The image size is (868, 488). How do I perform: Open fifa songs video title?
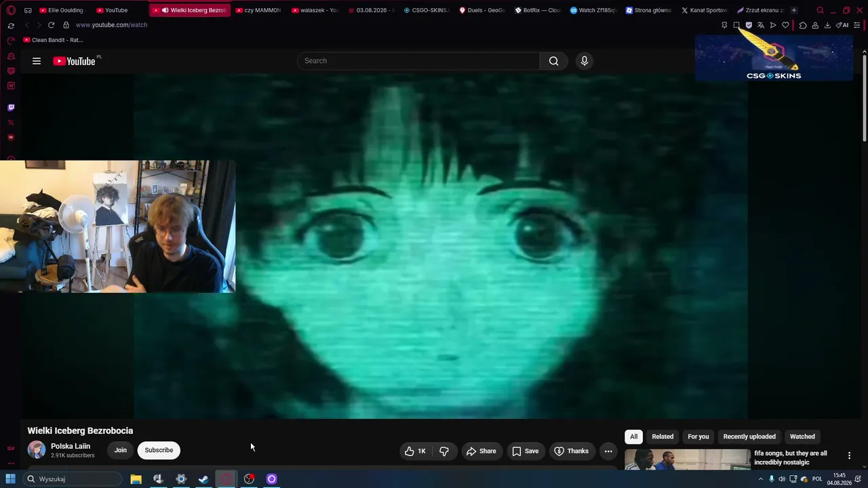791,457
